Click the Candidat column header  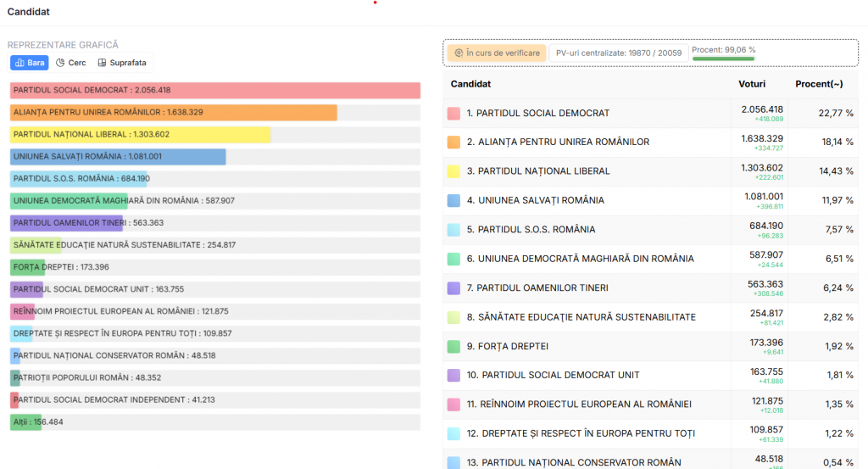coord(470,84)
